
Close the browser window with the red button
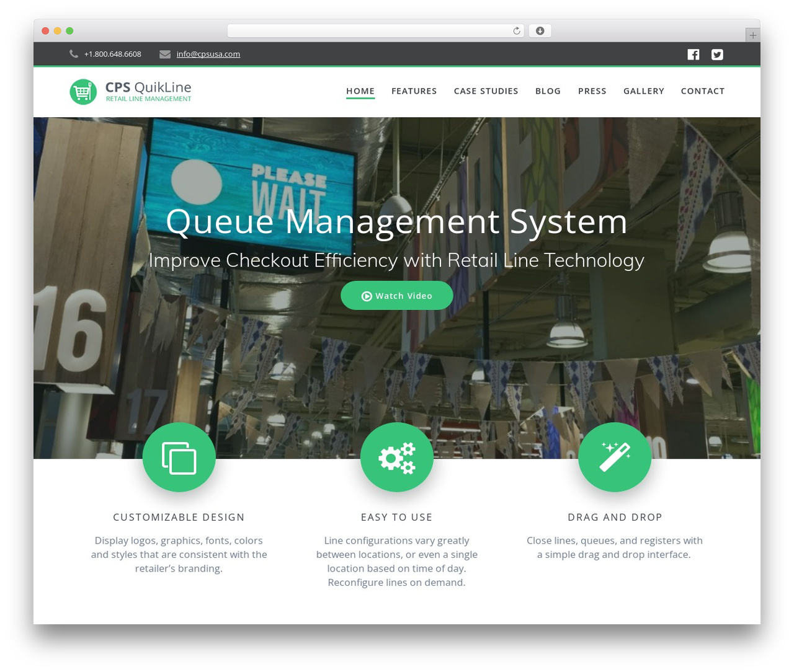coord(45,31)
